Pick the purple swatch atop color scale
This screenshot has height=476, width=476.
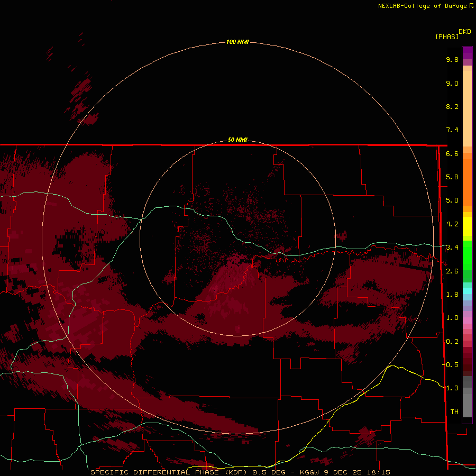pyautogui.click(x=467, y=53)
